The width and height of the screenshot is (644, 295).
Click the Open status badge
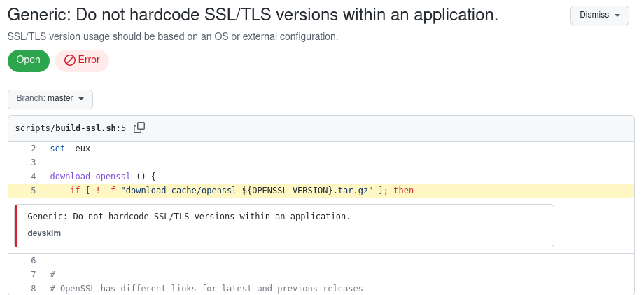point(29,60)
